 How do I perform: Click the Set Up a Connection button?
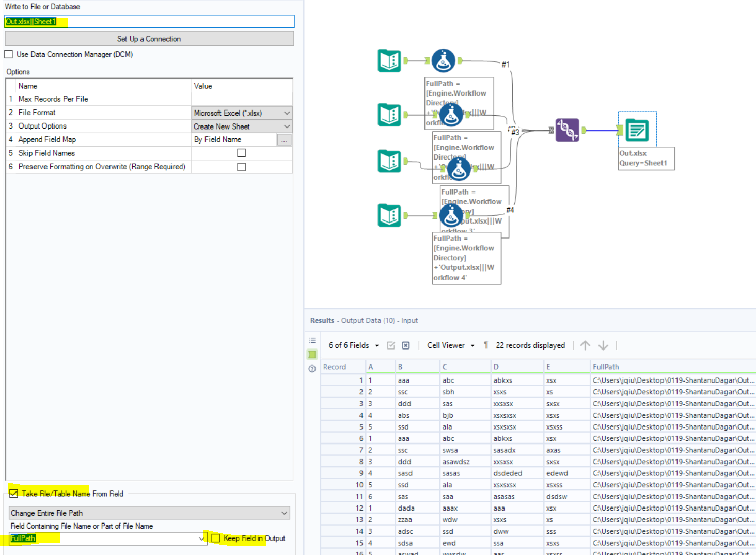click(149, 38)
